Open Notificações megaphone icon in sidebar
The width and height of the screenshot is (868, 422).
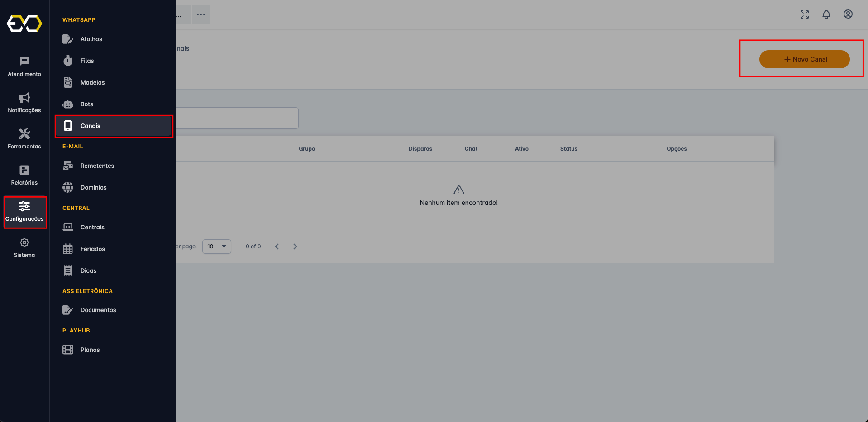tap(24, 98)
